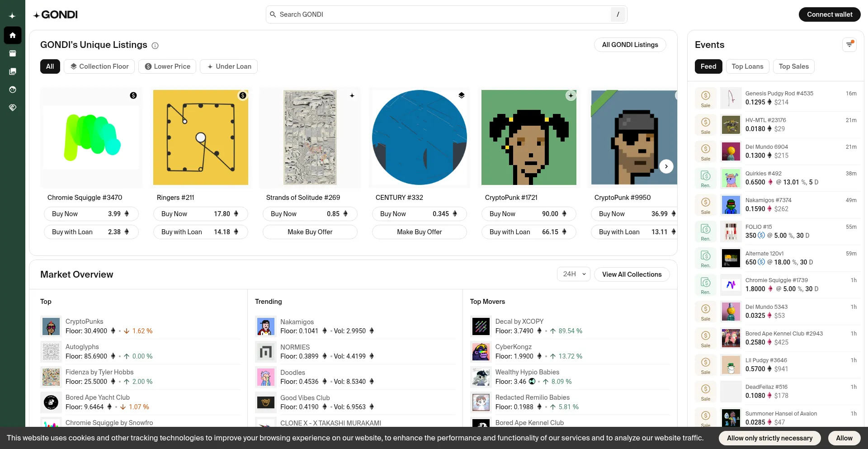This screenshot has width=868, height=449.
Task: Switch to the Top Sales tab
Action: [794, 66]
